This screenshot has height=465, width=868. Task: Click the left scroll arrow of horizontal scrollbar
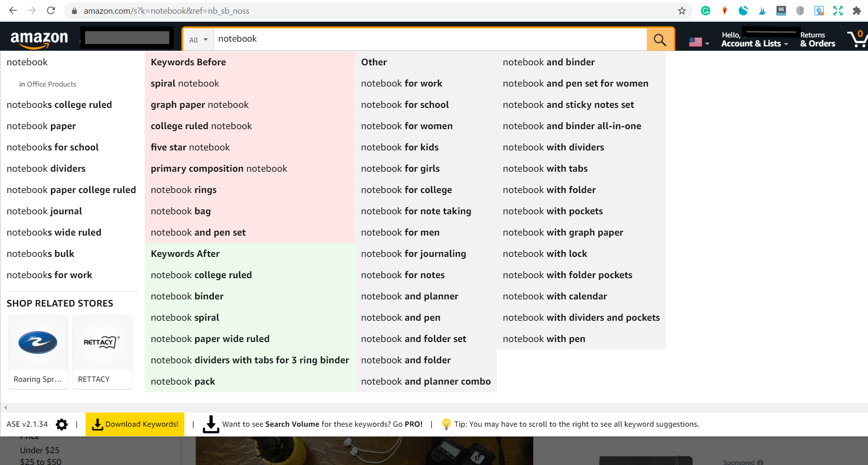(x=5, y=407)
